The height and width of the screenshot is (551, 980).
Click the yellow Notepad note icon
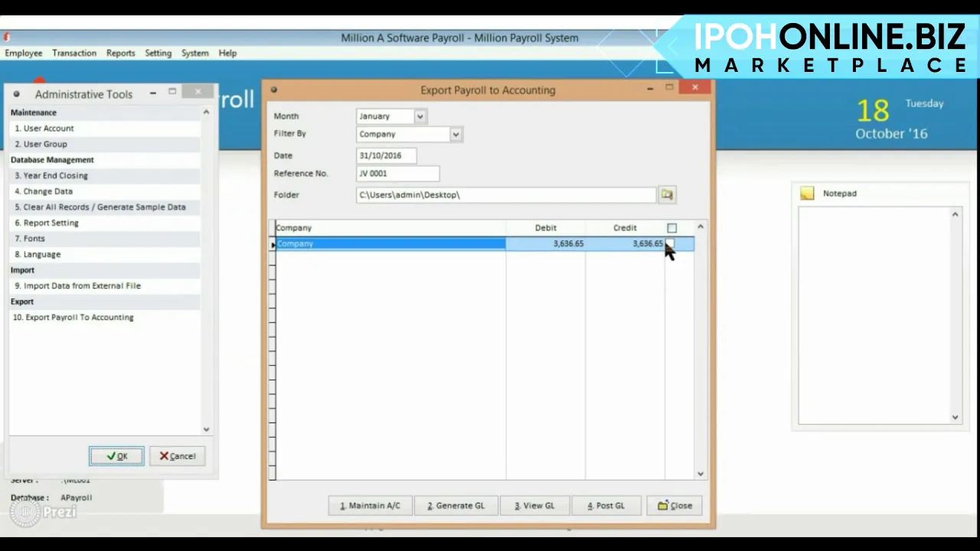pos(807,194)
